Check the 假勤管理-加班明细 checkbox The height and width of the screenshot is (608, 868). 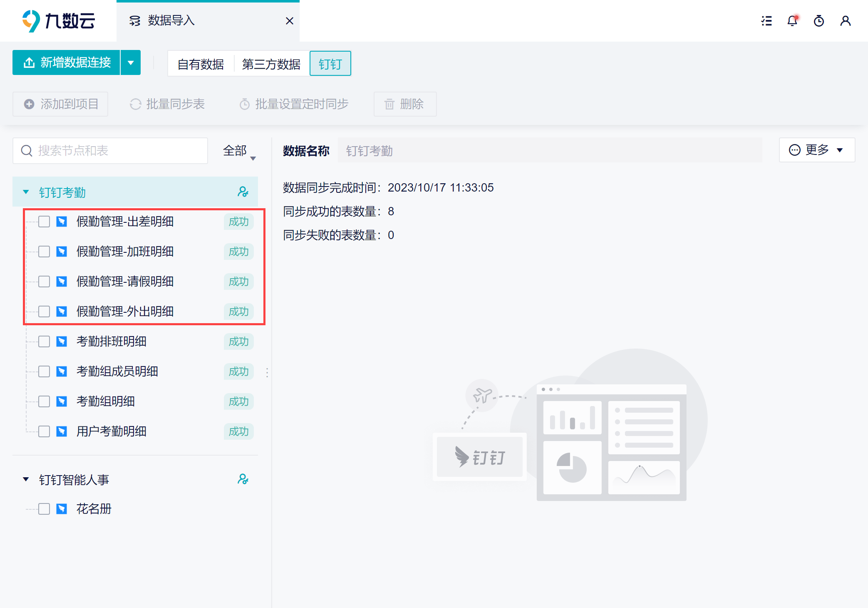click(x=44, y=252)
